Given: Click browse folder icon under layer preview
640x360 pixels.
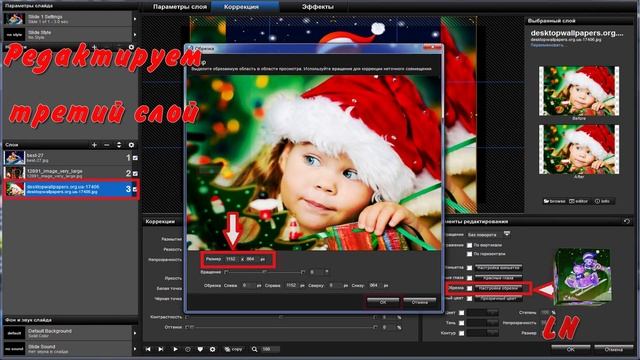Looking at the screenshot, I should 554,201.
